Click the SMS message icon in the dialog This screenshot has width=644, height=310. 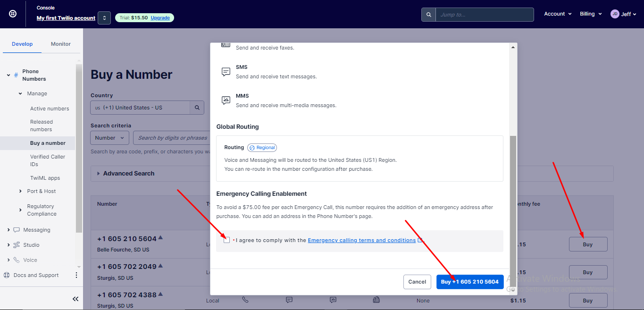tap(226, 72)
